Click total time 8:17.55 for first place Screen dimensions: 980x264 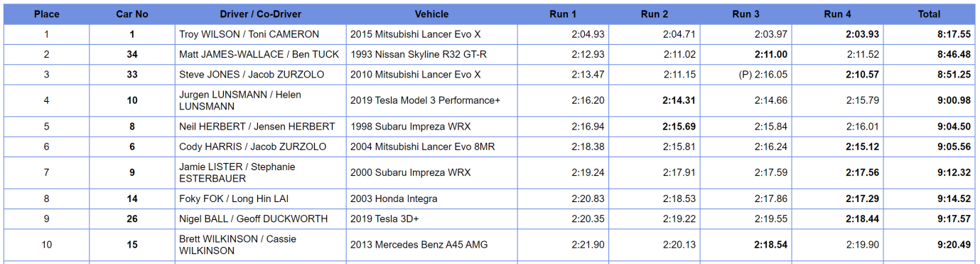point(954,34)
